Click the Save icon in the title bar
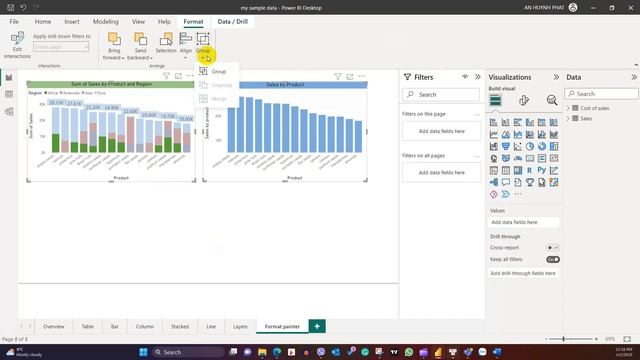Viewport: 640px width, 360px height. point(11,7)
